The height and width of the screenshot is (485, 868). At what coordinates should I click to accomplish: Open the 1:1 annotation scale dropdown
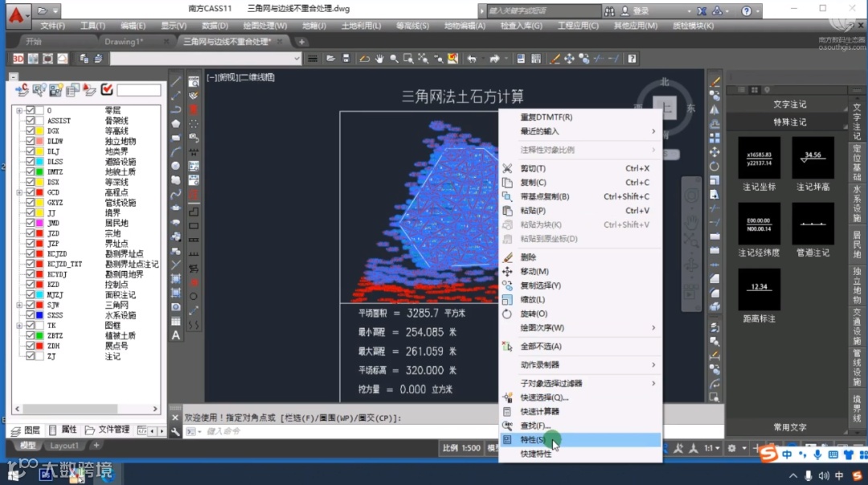(712, 448)
